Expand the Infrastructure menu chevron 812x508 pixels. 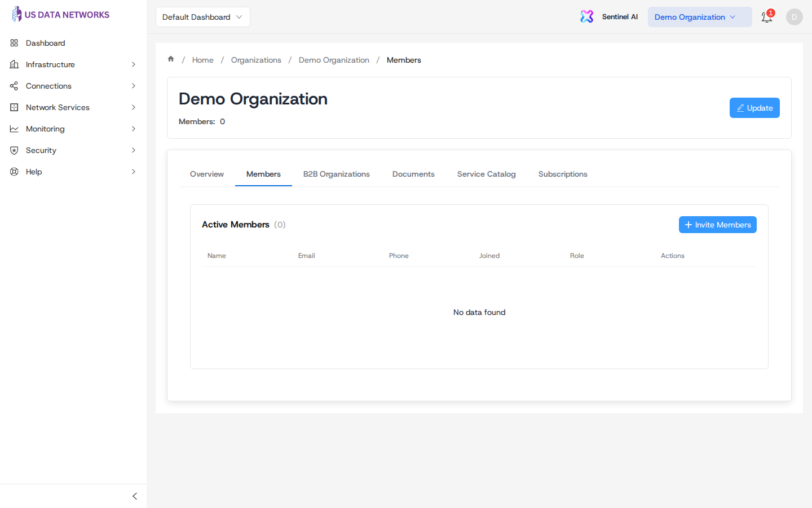(134, 64)
